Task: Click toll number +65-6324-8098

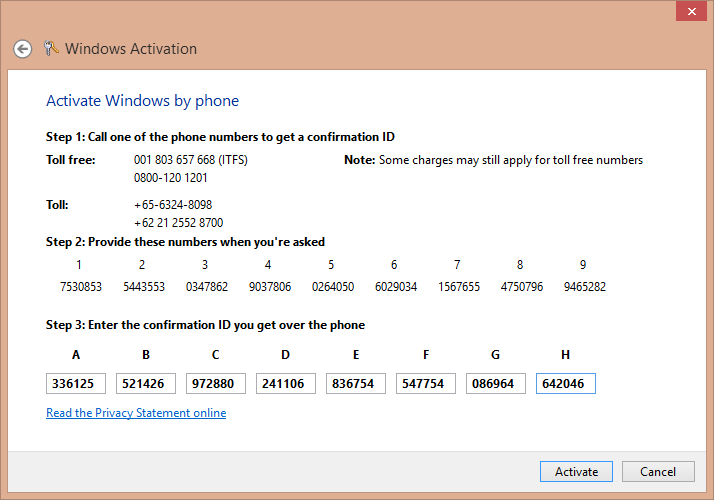Action: (173, 205)
